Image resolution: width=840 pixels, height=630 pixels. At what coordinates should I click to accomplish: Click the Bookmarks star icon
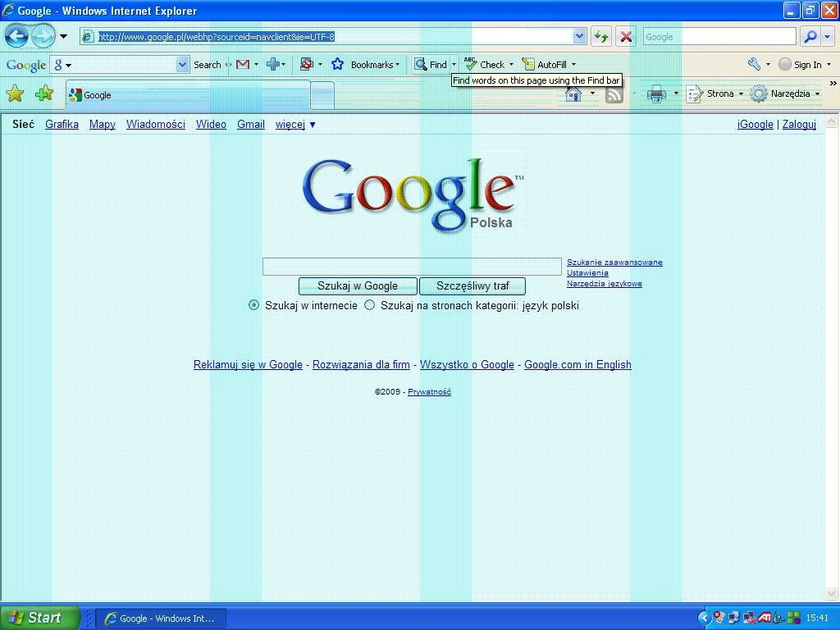coord(337,64)
